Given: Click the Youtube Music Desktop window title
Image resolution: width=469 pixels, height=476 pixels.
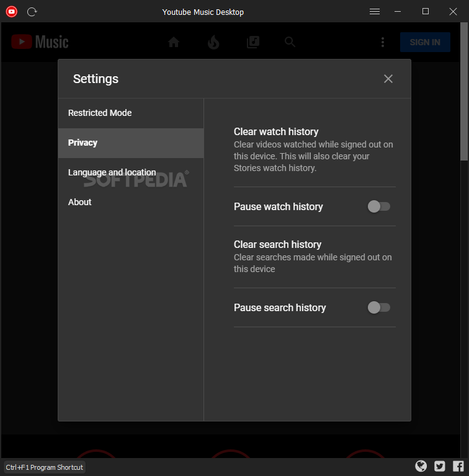Looking at the screenshot, I should tap(203, 12).
